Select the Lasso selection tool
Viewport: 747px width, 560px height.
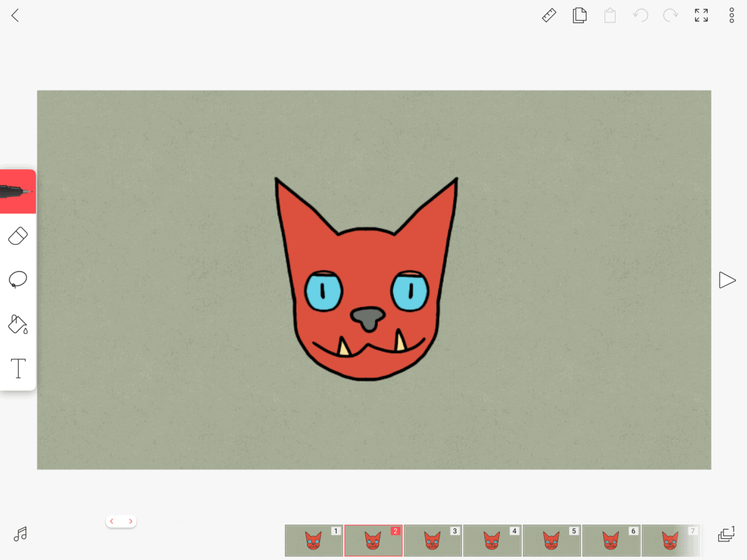18,280
